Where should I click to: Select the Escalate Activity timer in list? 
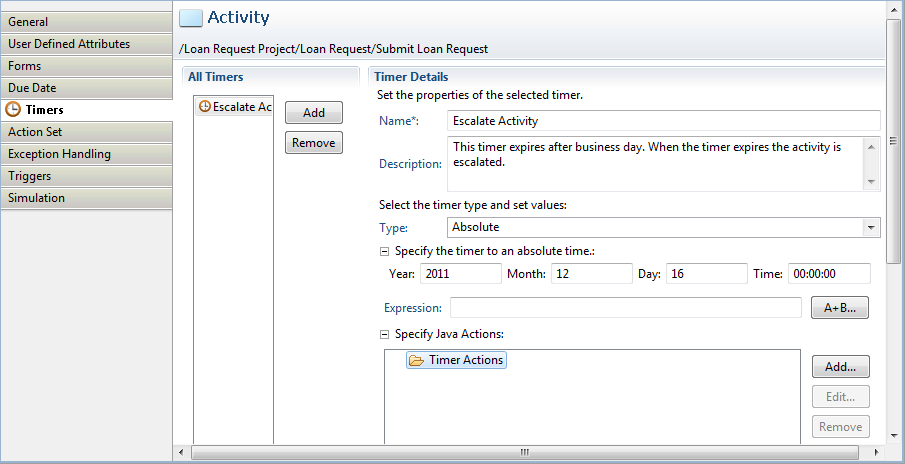click(x=234, y=107)
